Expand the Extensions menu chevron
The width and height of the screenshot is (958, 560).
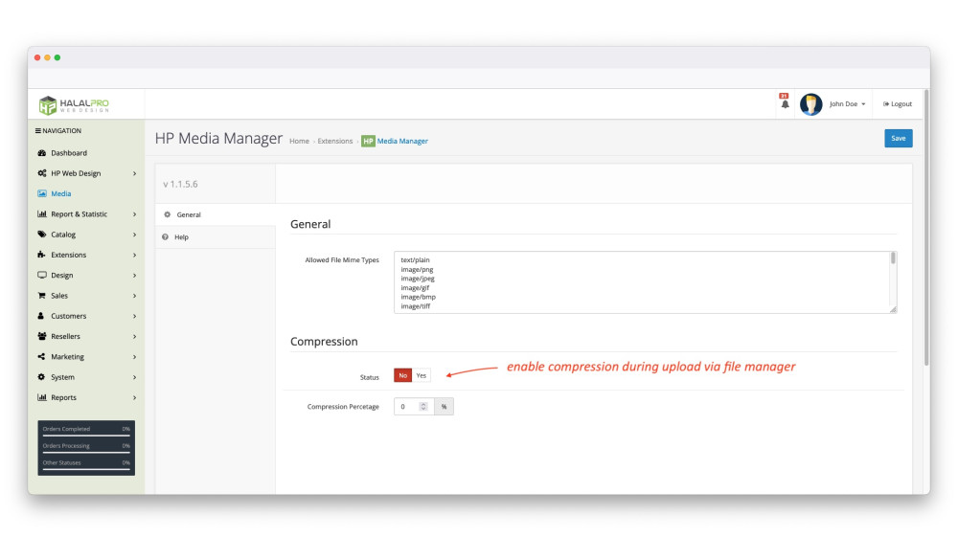click(134, 256)
